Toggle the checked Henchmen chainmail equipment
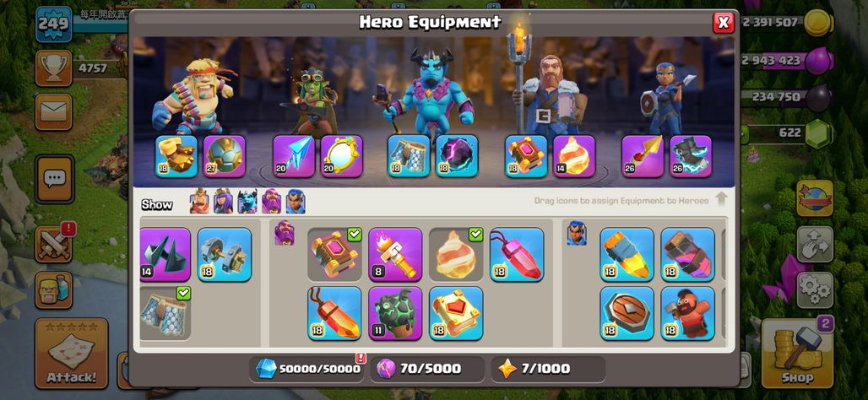Viewport: 868px width, 400px height. tap(165, 313)
